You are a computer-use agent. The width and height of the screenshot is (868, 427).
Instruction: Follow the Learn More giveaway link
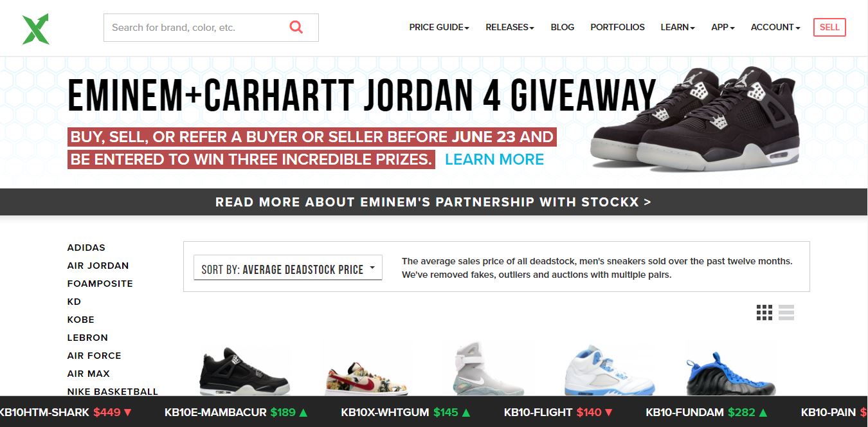point(494,159)
